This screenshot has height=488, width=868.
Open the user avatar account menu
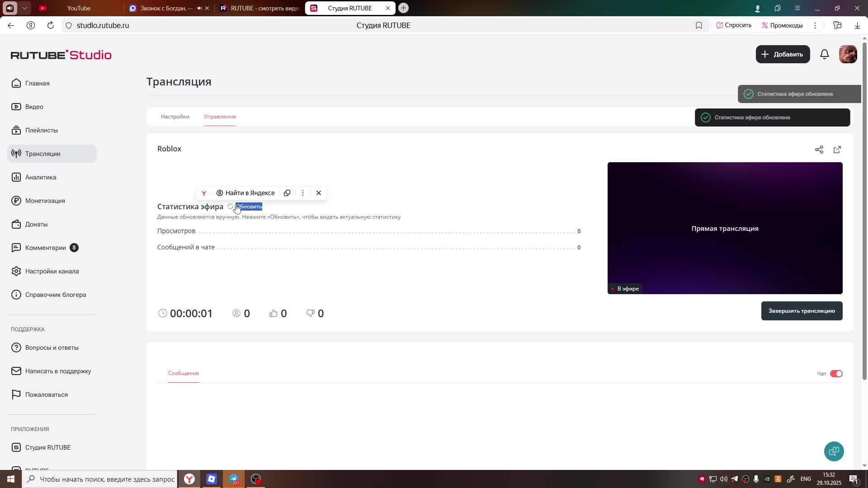click(848, 54)
